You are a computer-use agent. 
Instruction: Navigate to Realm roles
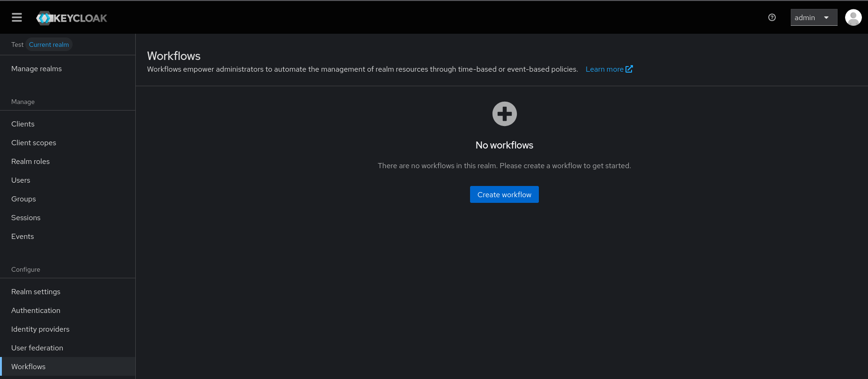[x=30, y=161]
